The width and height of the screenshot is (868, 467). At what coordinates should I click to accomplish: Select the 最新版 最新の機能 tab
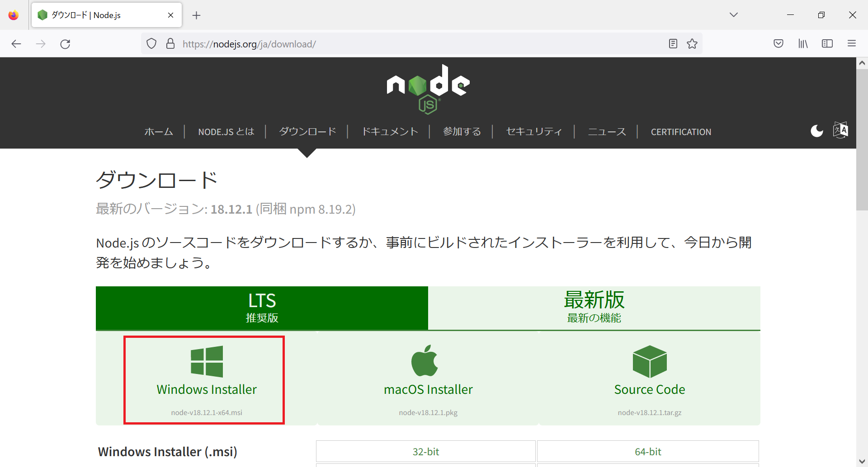point(594,308)
